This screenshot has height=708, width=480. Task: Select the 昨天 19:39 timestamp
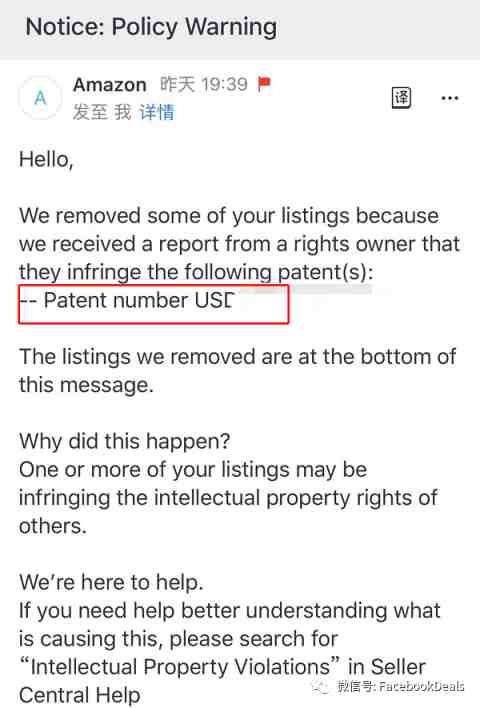[204, 84]
